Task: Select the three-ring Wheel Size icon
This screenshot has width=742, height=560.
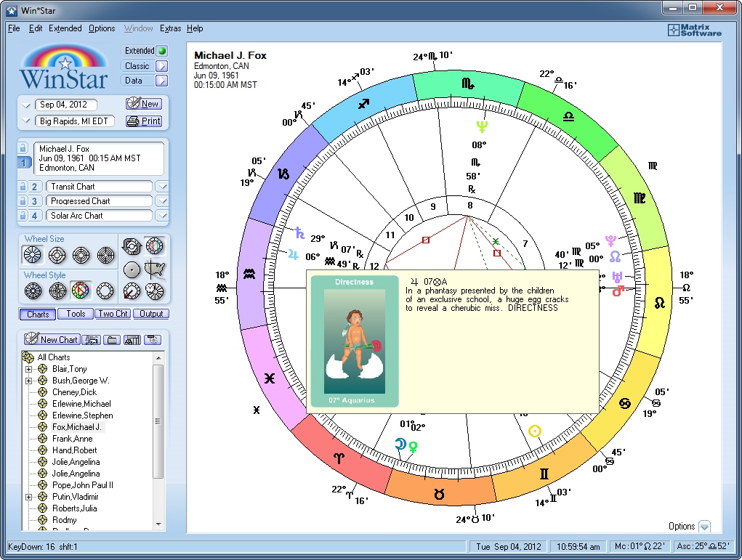Action: (x=81, y=256)
